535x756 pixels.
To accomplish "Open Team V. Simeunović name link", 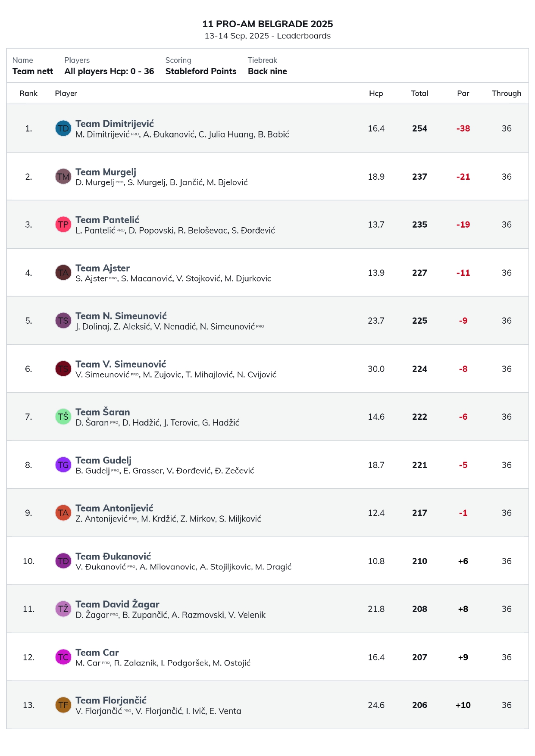I will coord(121,364).
